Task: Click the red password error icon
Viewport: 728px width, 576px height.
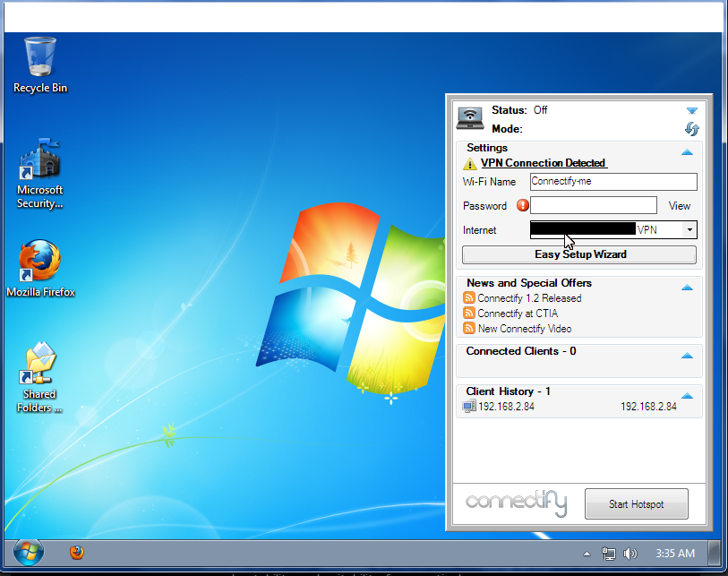Action: (523, 205)
